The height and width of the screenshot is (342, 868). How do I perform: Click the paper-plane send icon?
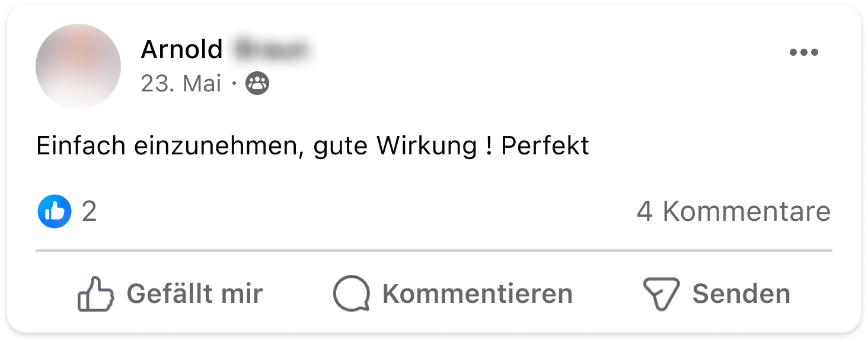pyautogui.click(x=661, y=294)
